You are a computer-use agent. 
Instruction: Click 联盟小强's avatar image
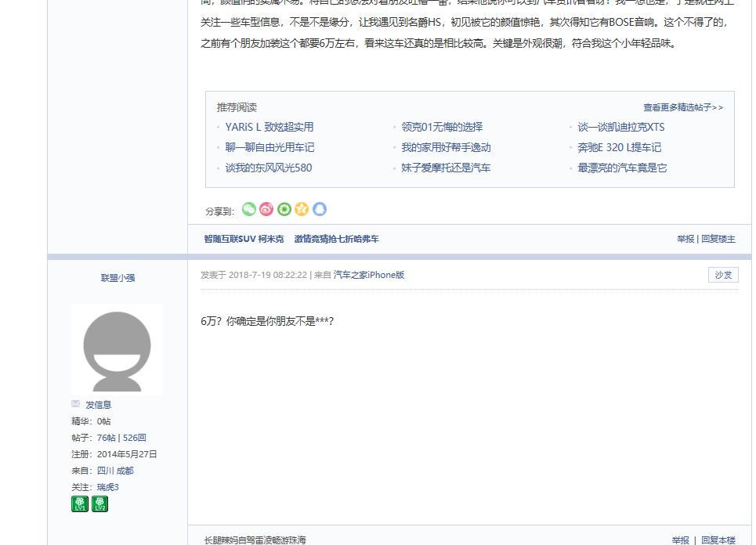(115, 349)
